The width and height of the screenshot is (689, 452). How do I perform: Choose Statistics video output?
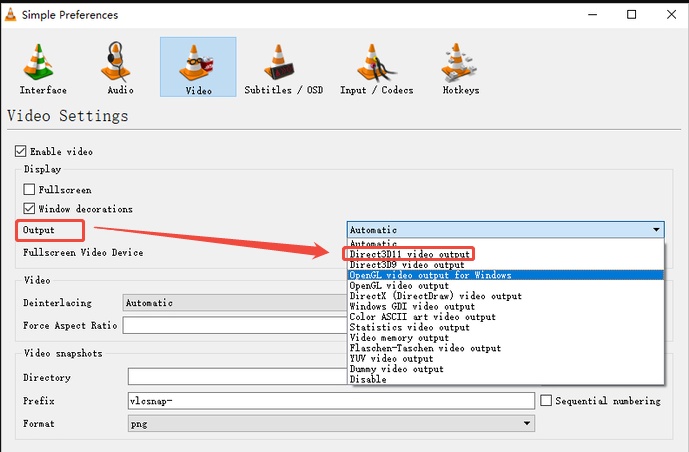tap(505, 327)
